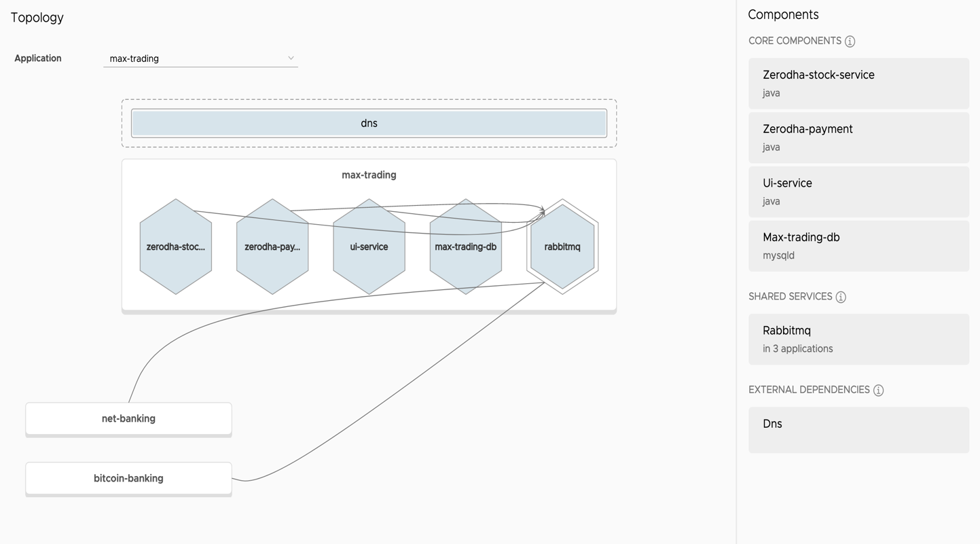
Task: Show info for External Dependencies
Action: 878,390
